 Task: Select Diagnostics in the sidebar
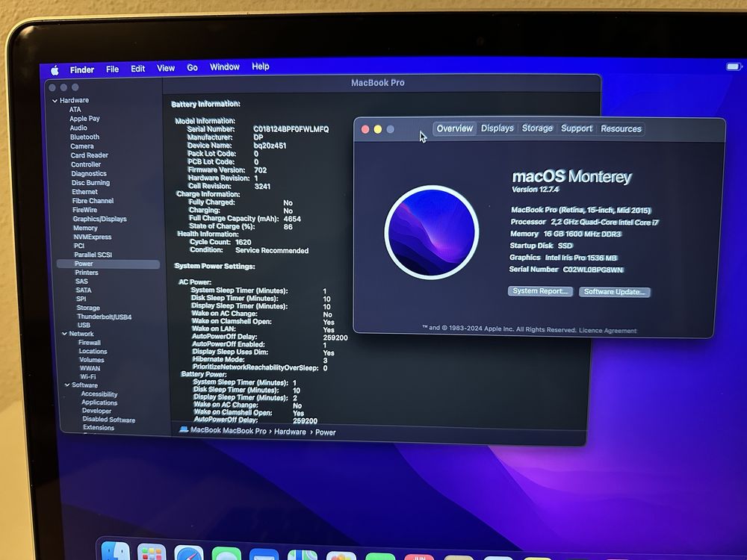click(x=89, y=173)
